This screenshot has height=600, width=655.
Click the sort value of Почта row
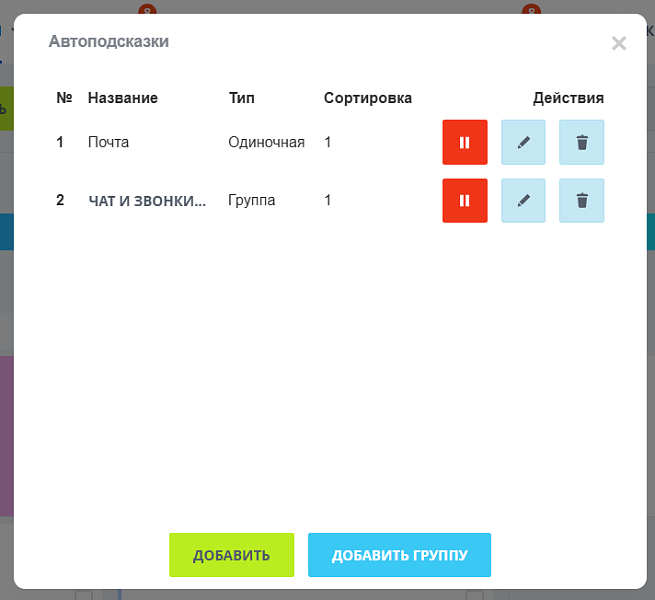tap(328, 142)
